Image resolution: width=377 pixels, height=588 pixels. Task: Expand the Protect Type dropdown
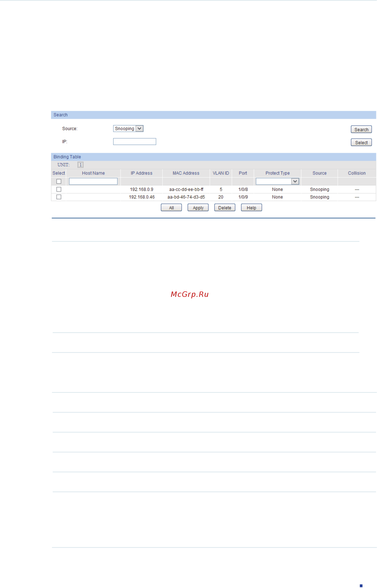(x=277, y=181)
